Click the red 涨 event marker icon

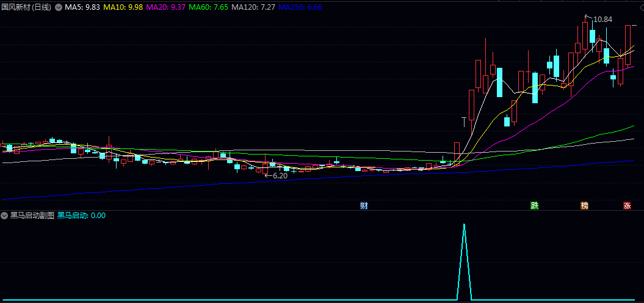pyautogui.click(x=627, y=206)
